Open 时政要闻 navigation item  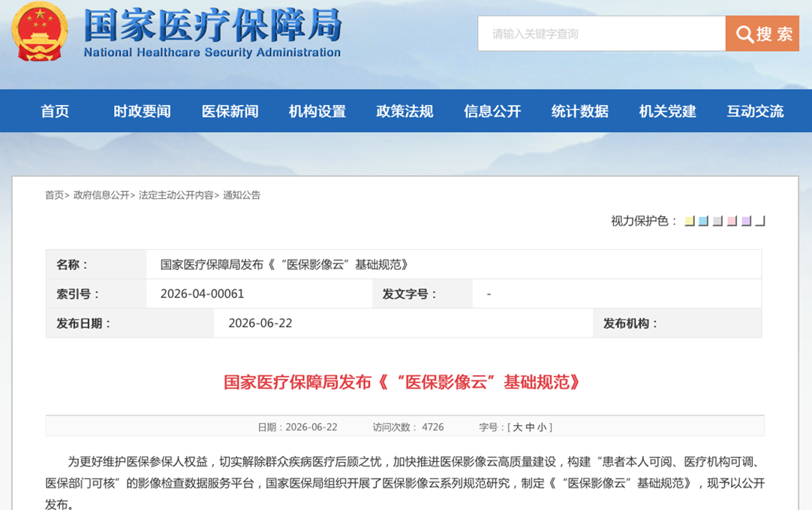click(x=142, y=111)
